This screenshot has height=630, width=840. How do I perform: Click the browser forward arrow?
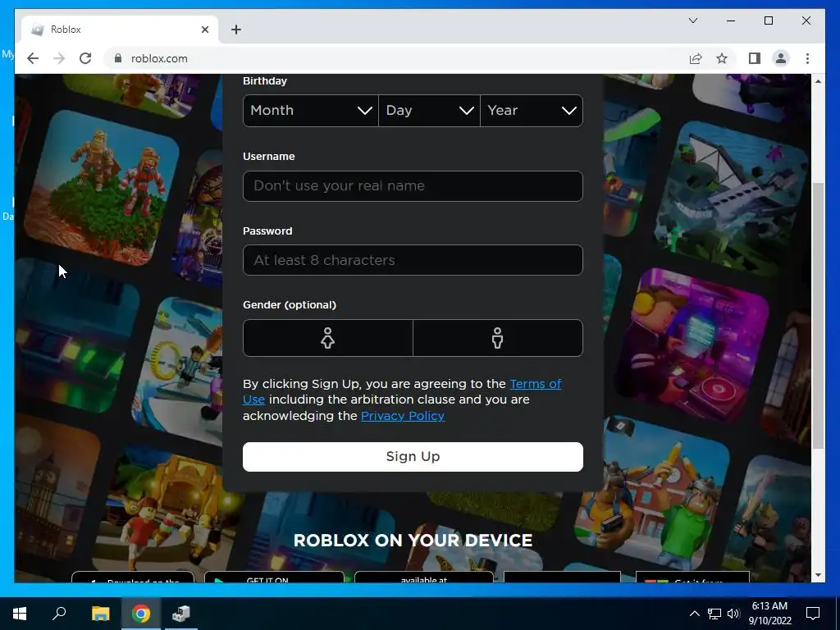(59, 58)
